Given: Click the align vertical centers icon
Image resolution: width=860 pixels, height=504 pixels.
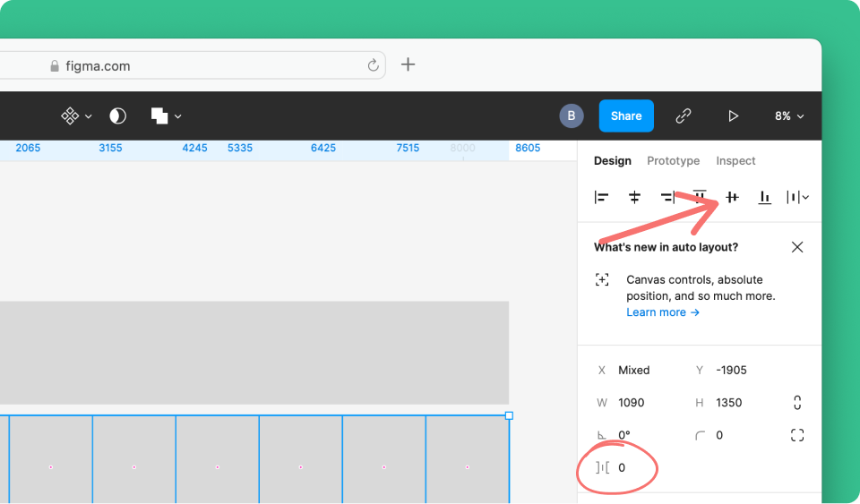Looking at the screenshot, I should (732, 197).
